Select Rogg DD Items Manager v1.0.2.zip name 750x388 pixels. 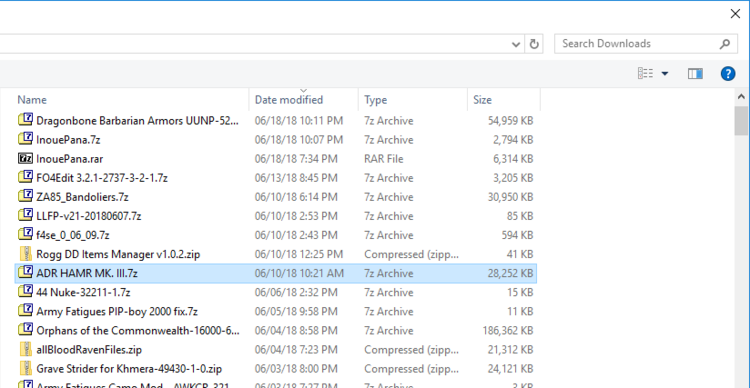coord(118,255)
